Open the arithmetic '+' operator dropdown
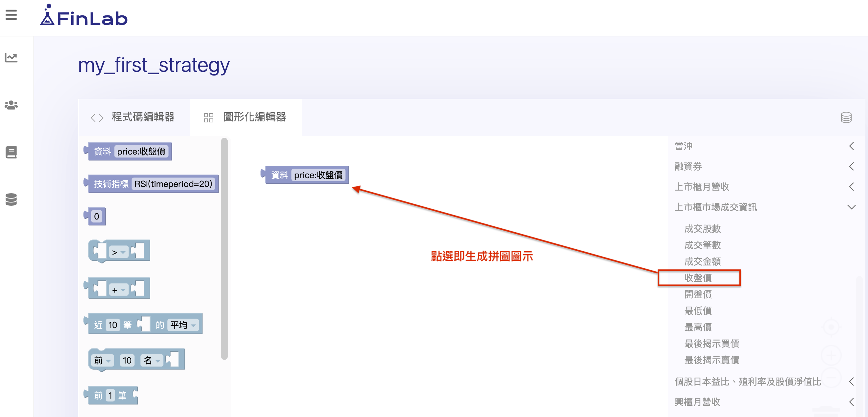Screen dimensions: 868x417 click(119, 290)
